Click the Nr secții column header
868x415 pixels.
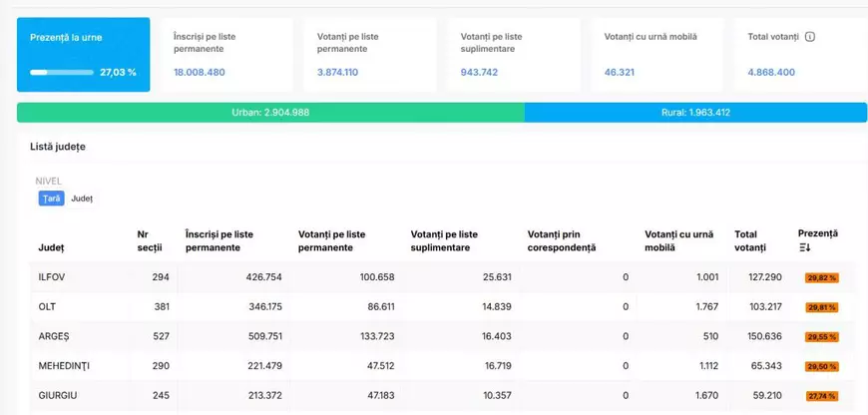[x=149, y=240]
